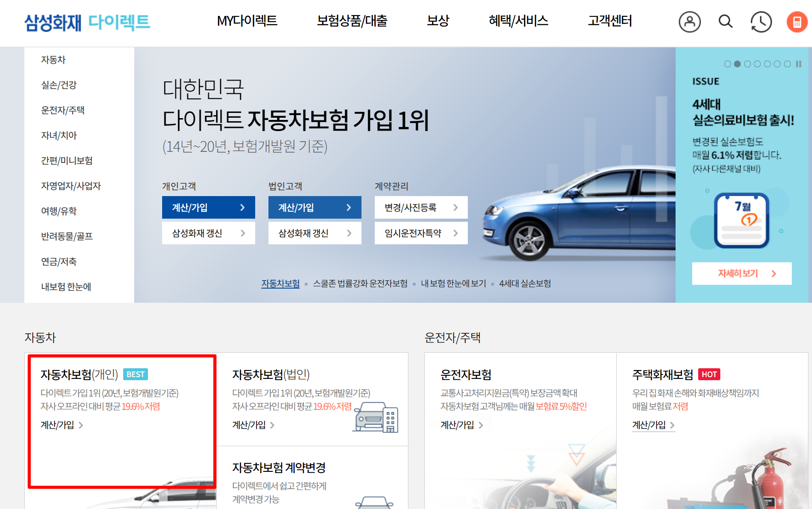Click the magnifier search icon
This screenshot has height=509, width=812.
click(x=725, y=21)
